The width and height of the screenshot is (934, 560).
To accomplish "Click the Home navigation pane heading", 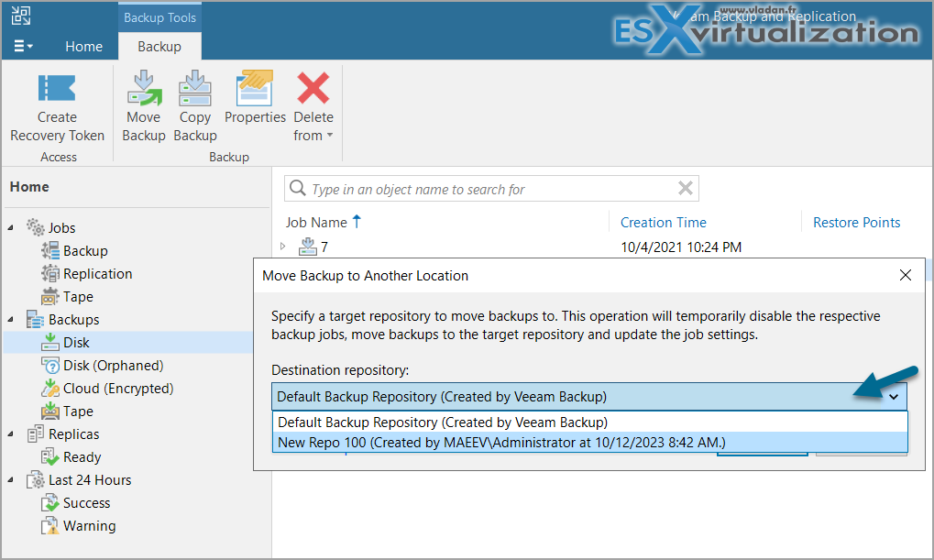I will tap(29, 186).
